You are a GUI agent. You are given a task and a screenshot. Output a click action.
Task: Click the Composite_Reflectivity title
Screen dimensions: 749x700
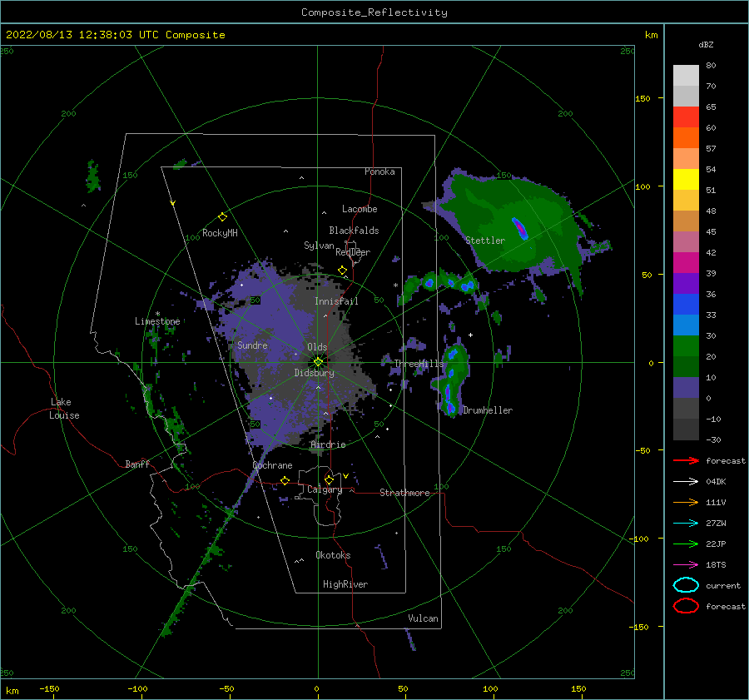pyautogui.click(x=374, y=12)
